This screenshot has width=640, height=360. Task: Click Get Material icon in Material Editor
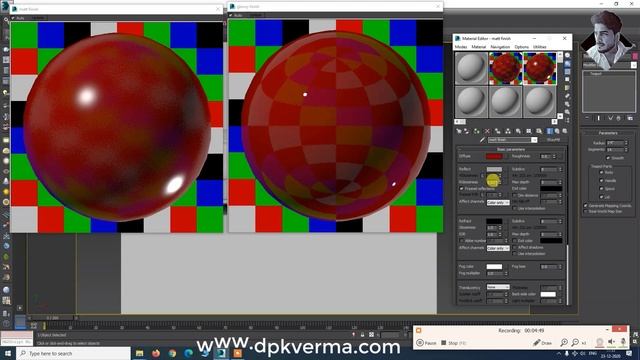(x=459, y=131)
